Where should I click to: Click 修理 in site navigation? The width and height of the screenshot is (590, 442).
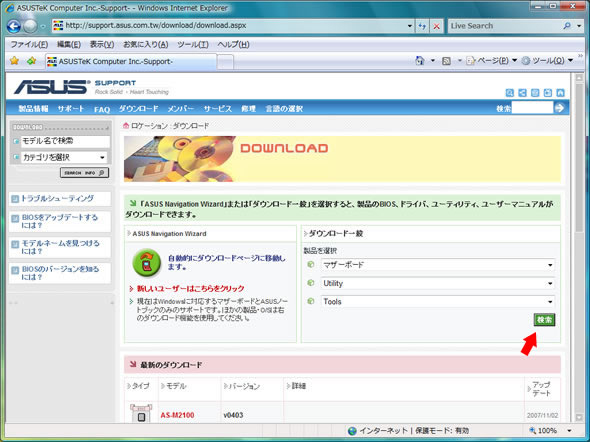coord(248,109)
